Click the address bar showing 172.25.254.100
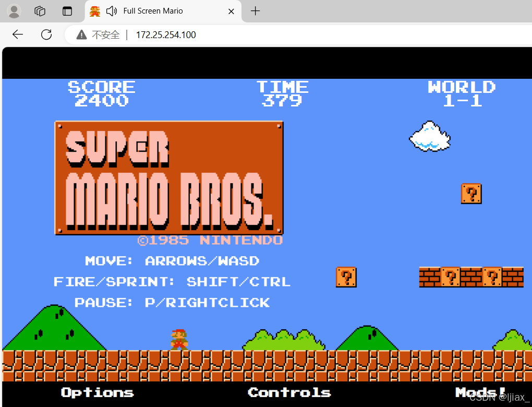This screenshot has height=407, width=532. [x=298, y=34]
